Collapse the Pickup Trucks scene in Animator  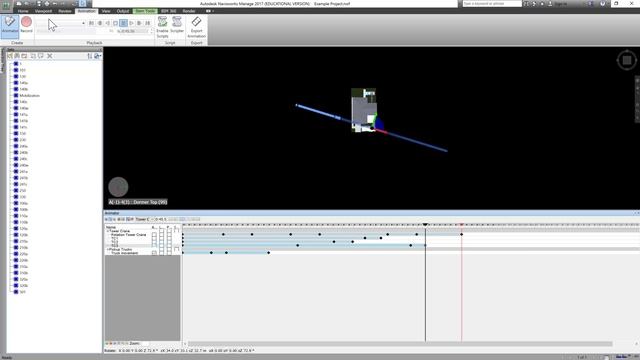click(108, 249)
